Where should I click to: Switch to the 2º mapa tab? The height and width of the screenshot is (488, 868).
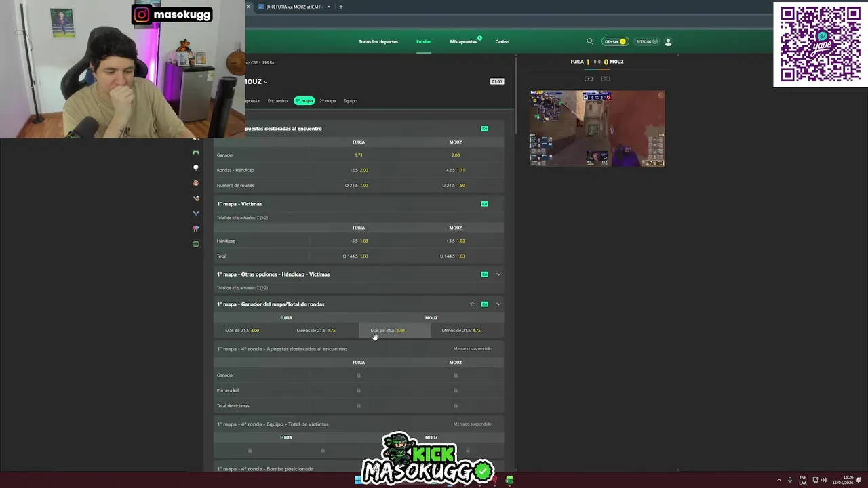(x=328, y=101)
